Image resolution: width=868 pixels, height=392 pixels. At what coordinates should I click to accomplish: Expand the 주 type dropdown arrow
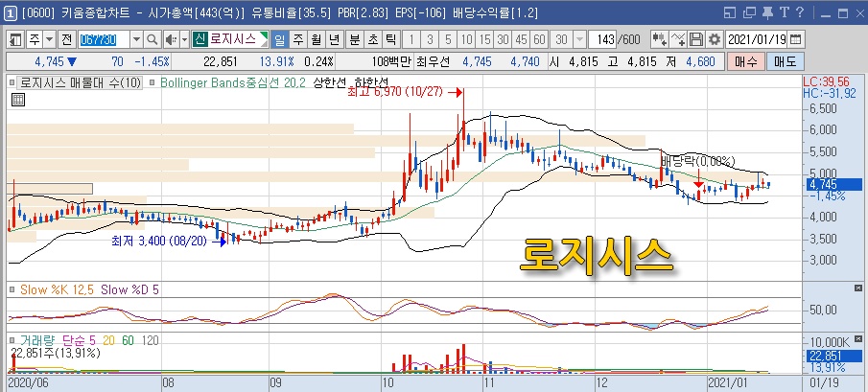pos(50,39)
